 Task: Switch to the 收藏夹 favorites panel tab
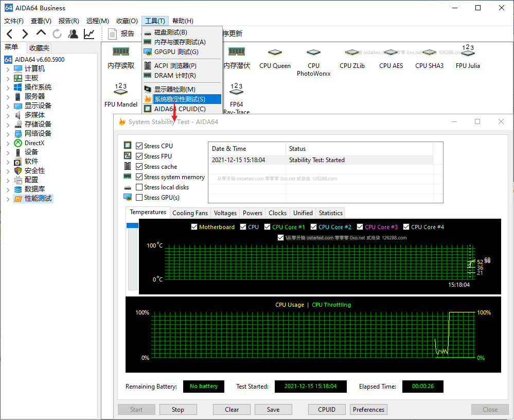[39, 48]
